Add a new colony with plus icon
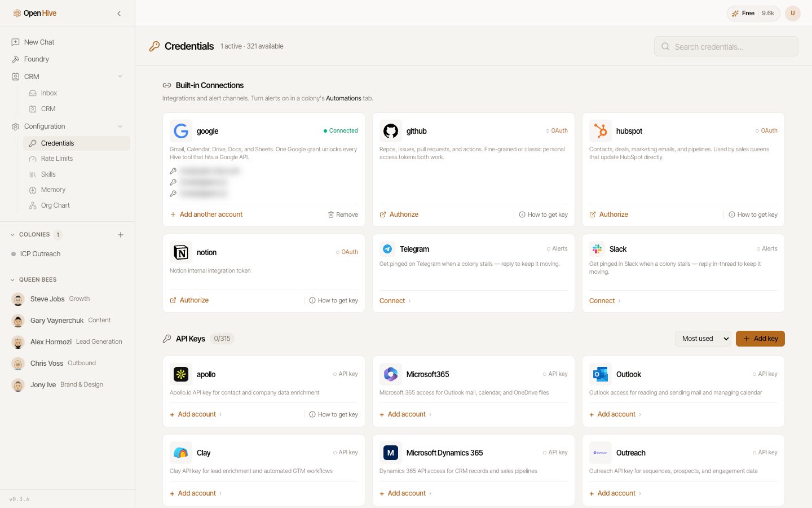Screen dimensions: 812x508 [x=121, y=235]
